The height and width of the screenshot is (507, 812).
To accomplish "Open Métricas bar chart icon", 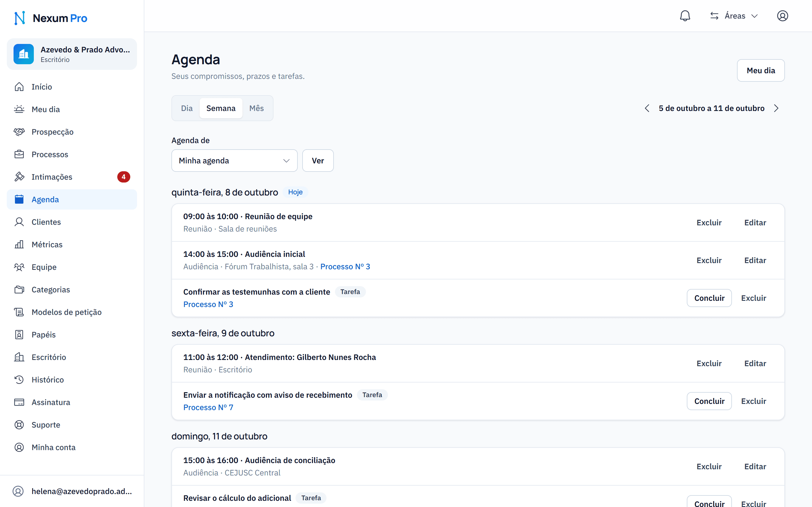I will (x=19, y=244).
